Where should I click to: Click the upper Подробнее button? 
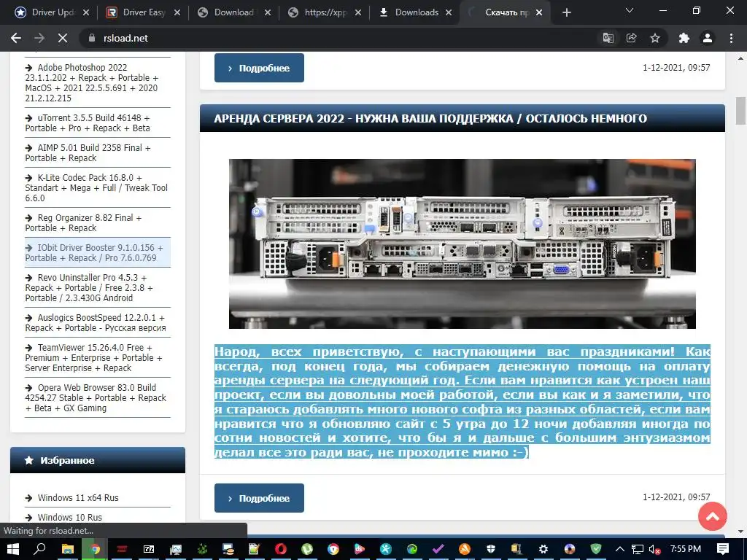point(259,68)
